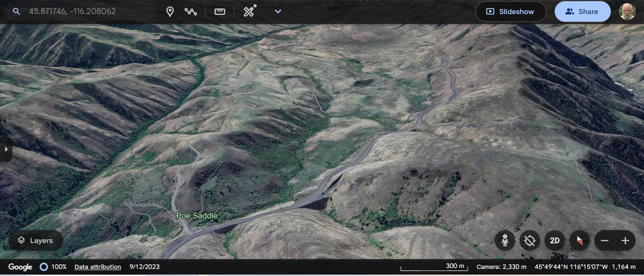The height and width of the screenshot is (276, 644).
Task: Switch the view to 2D mode
Action: (555, 241)
